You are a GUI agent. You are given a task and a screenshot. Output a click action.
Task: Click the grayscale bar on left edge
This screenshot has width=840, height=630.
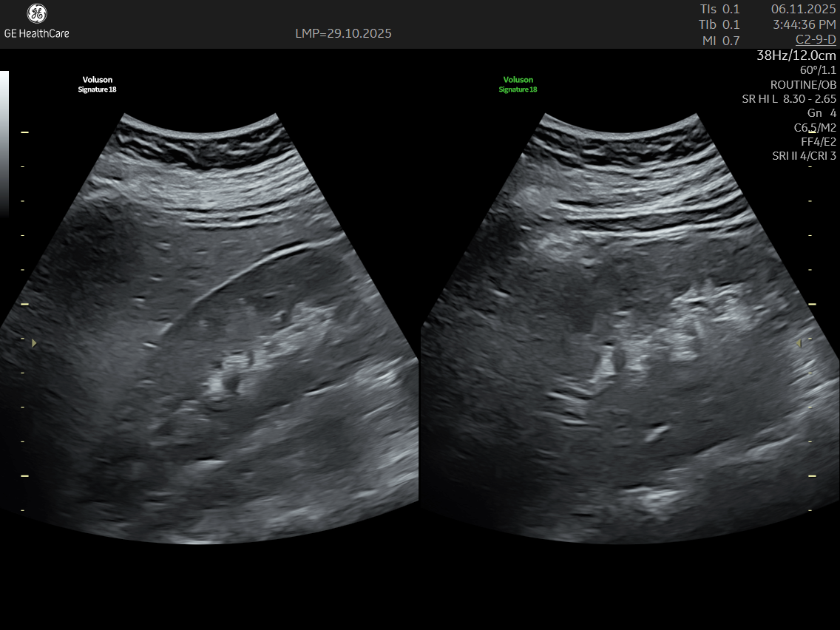4,143
